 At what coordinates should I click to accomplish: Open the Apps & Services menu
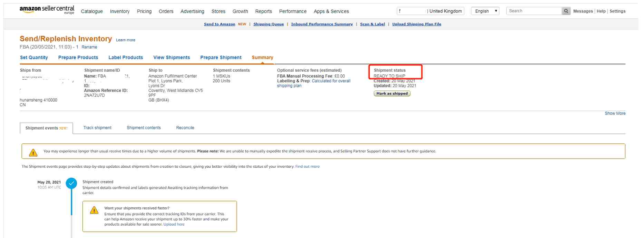point(331,11)
